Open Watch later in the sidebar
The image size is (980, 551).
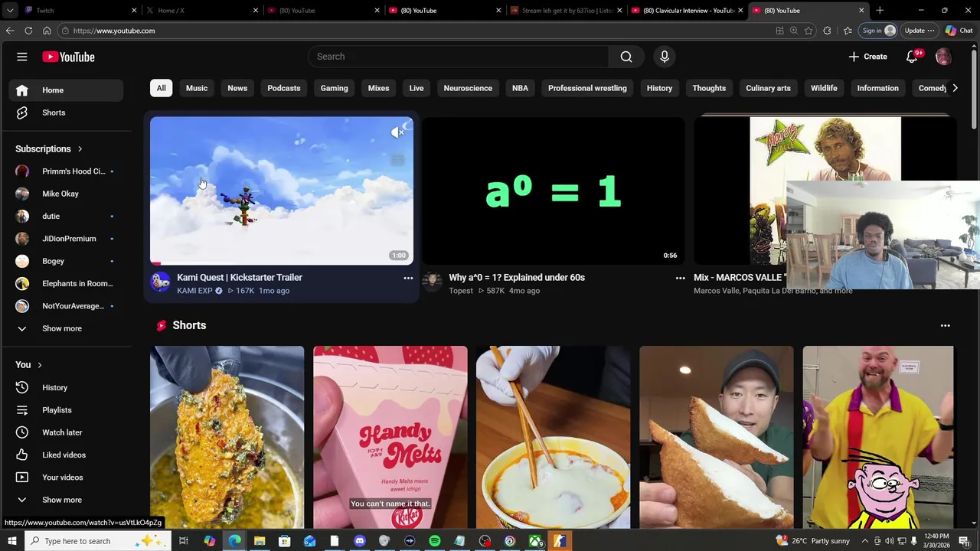(66, 432)
